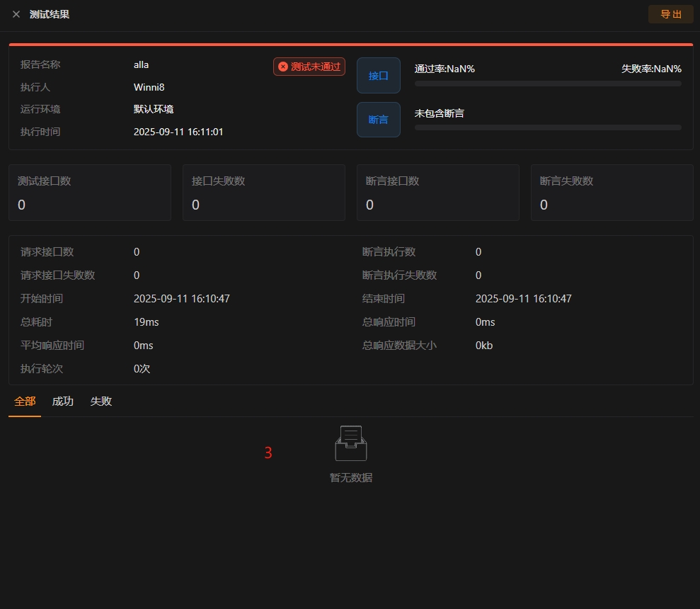
Task: Click the 断言失败数 stat card
Action: [612, 193]
